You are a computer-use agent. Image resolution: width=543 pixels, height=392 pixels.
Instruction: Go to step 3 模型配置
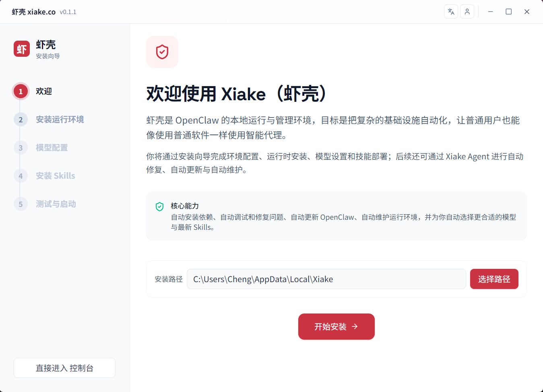(41, 148)
